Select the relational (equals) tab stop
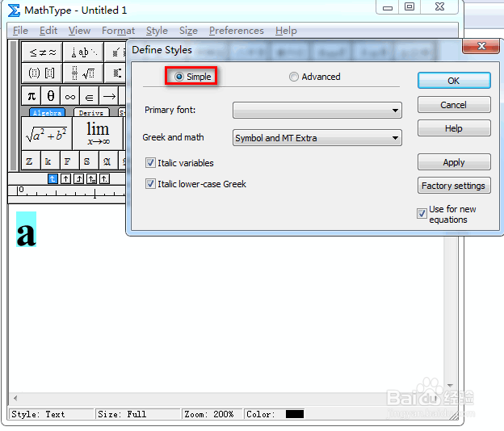This screenshot has width=504, height=431. (91, 178)
